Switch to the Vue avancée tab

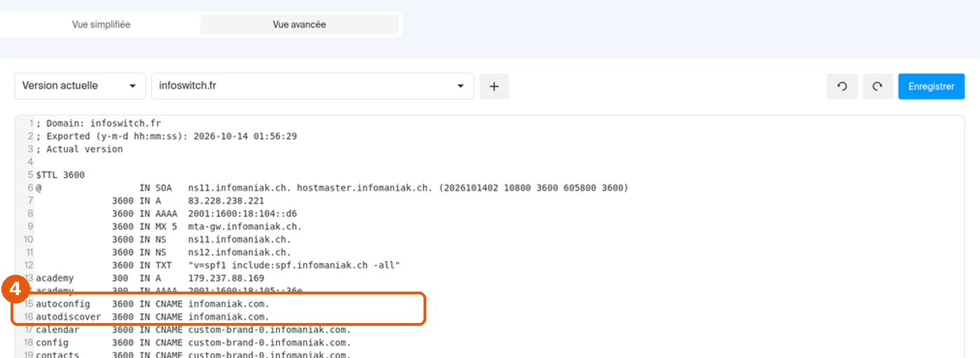[x=300, y=24]
